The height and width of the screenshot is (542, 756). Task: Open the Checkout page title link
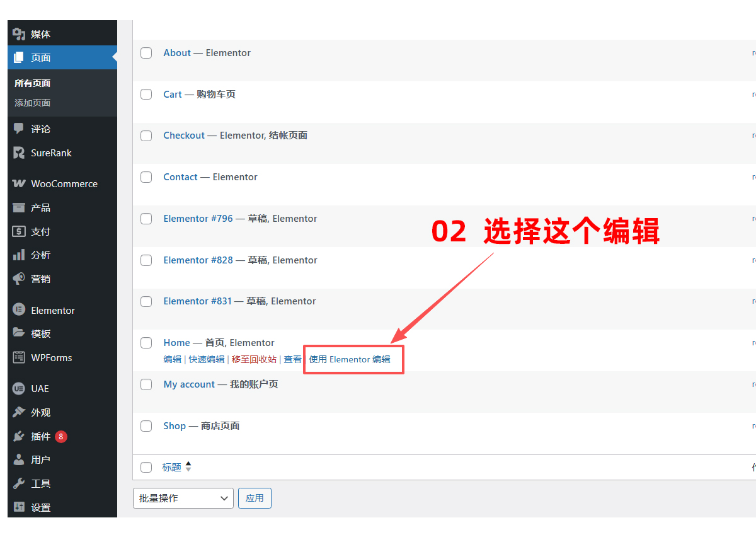coord(184,135)
